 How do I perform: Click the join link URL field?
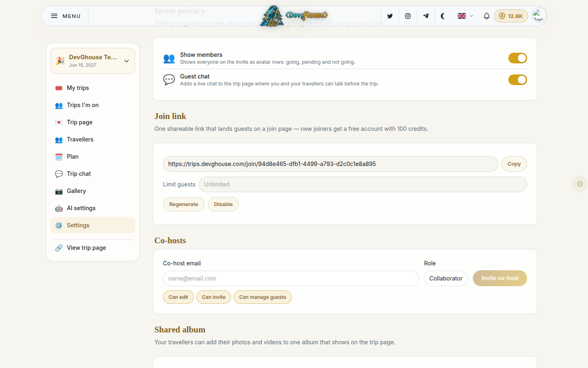coord(330,164)
